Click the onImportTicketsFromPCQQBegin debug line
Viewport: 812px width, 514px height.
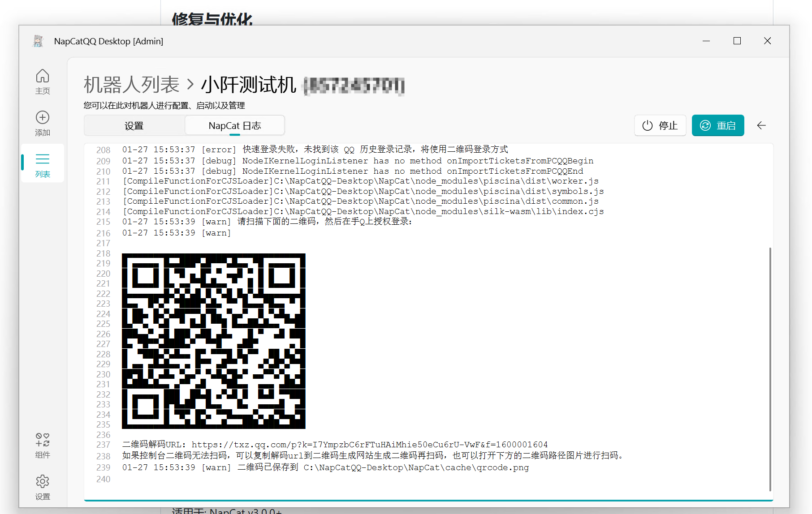[358, 161]
